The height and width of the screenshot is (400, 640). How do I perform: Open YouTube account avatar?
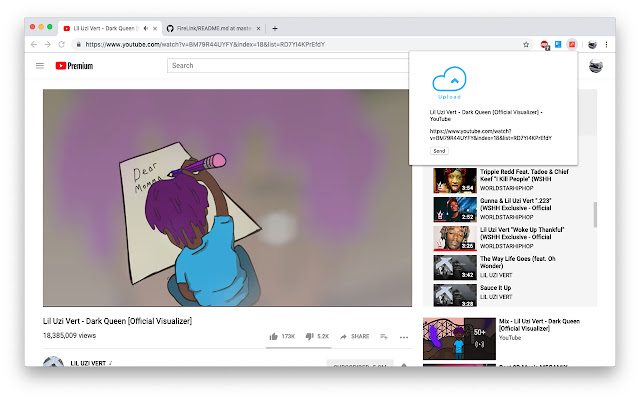tap(596, 66)
